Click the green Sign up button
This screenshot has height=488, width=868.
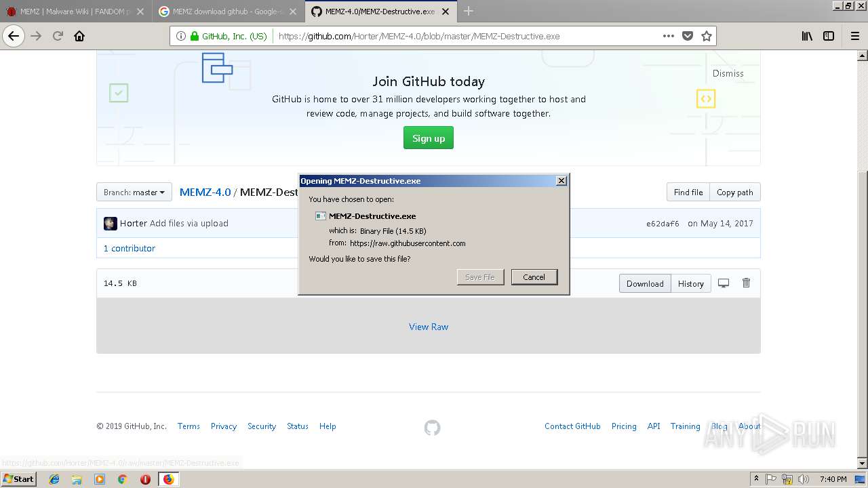pyautogui.click(x=429, y=138)
